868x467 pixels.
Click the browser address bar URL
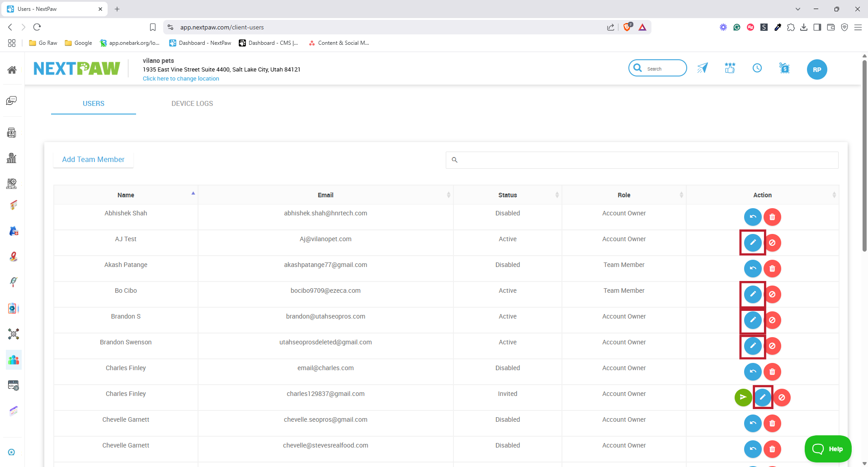[x=222, y=27]
